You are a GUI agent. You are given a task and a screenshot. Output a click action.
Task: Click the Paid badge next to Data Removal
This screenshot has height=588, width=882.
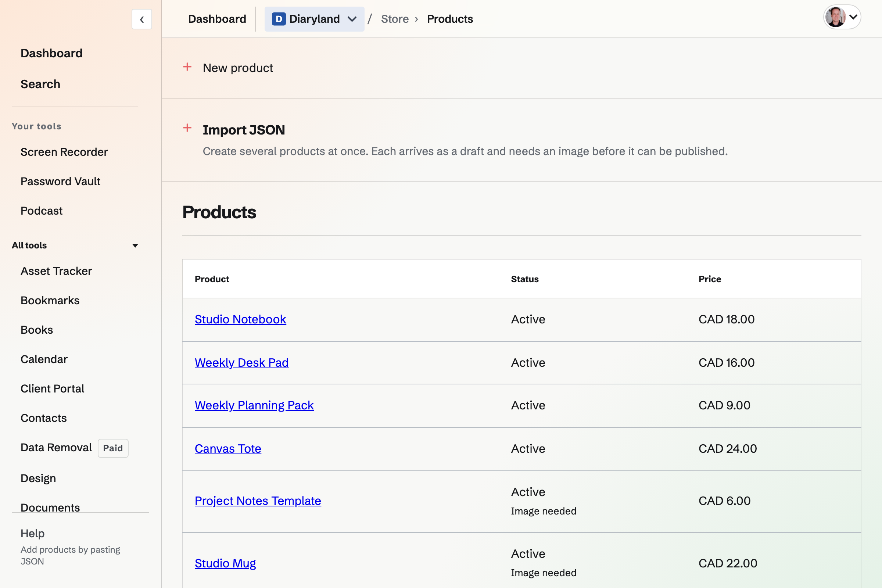tap(113, 448)
